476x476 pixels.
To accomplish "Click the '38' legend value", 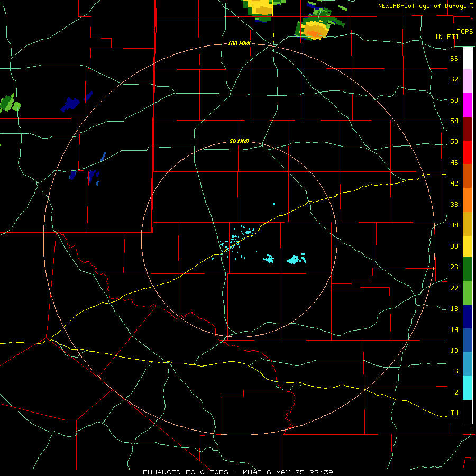I will (454, 204).
